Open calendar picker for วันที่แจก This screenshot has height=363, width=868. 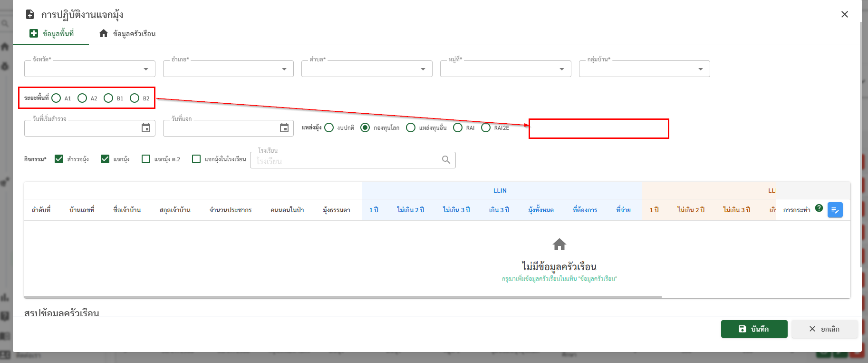(x=284, y=128)
